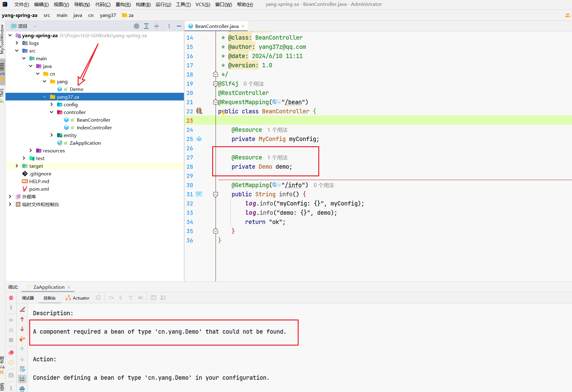
Task: Open the 文件(F) menu
Action: pyautogui.click(x=22, y=4)
